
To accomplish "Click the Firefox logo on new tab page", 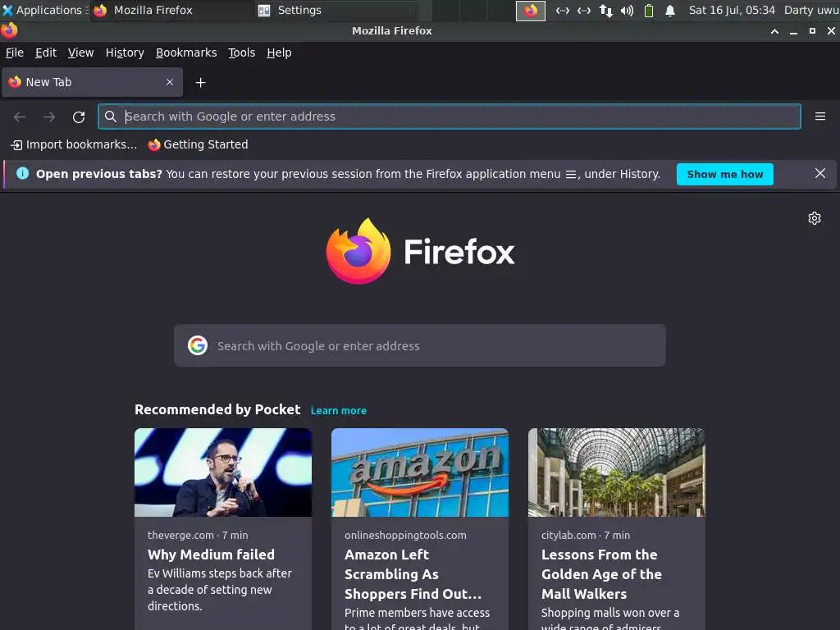I will (420, 251).
